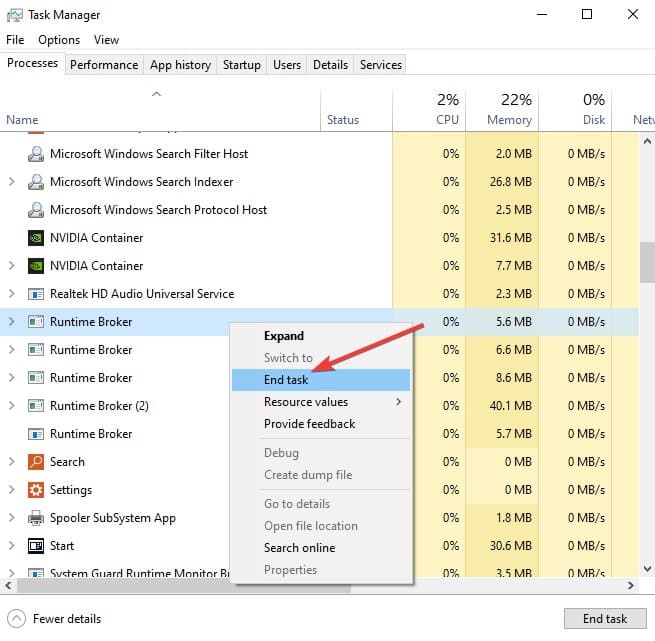Viewport: 655px width, 641px height.
Task: Switch to the Performance tab
Action: tap(104, 65)
